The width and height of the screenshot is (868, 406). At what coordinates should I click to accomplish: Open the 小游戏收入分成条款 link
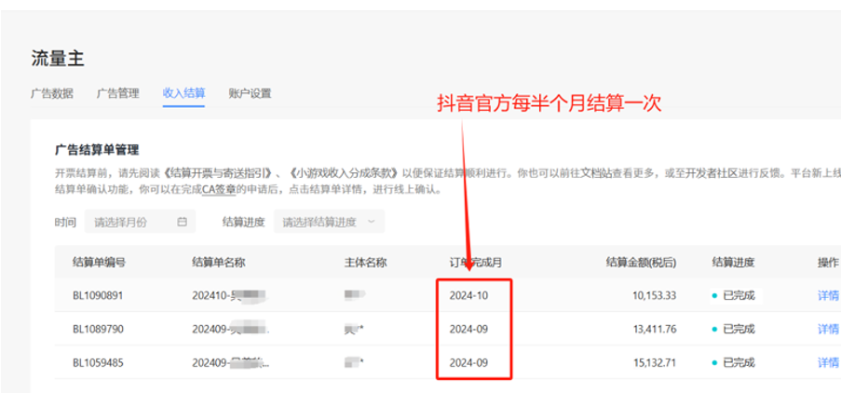345,172
